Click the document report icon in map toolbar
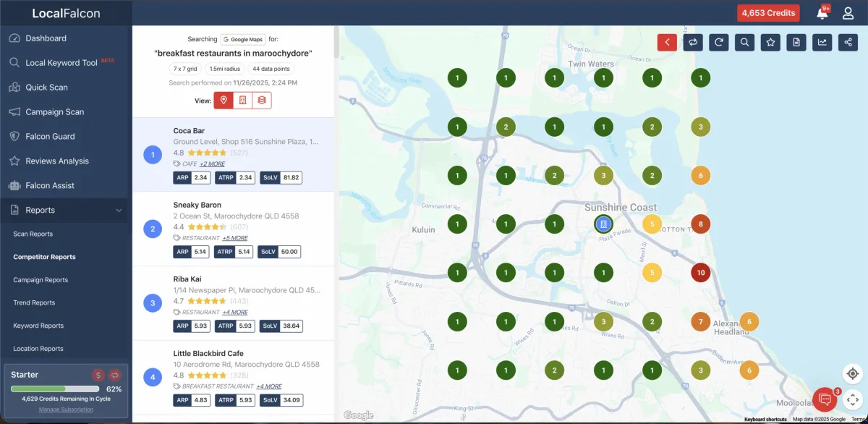The image size is (868, 424). tap(796, 42)
